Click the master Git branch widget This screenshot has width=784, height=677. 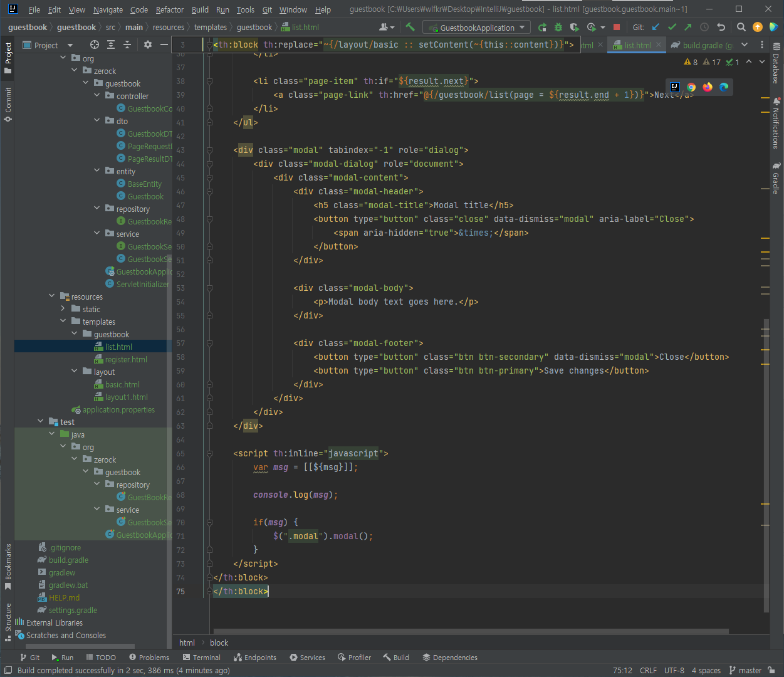(x=746, y=670)
